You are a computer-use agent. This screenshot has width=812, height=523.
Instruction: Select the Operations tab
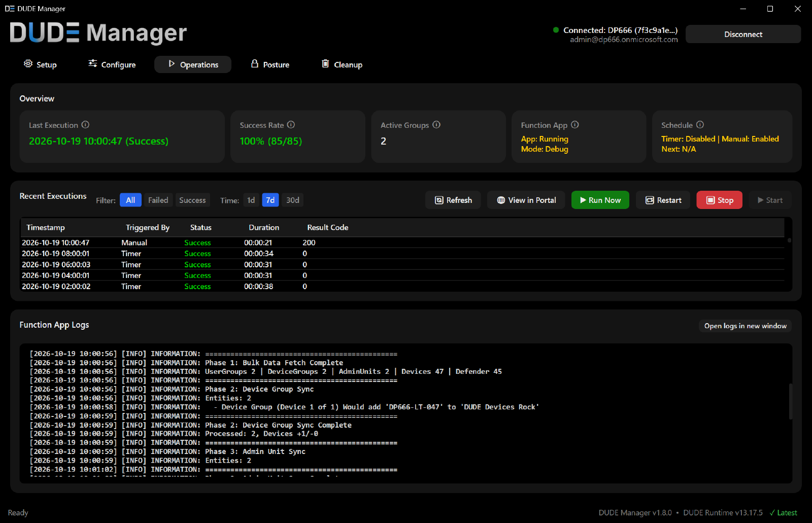point(193,64)
